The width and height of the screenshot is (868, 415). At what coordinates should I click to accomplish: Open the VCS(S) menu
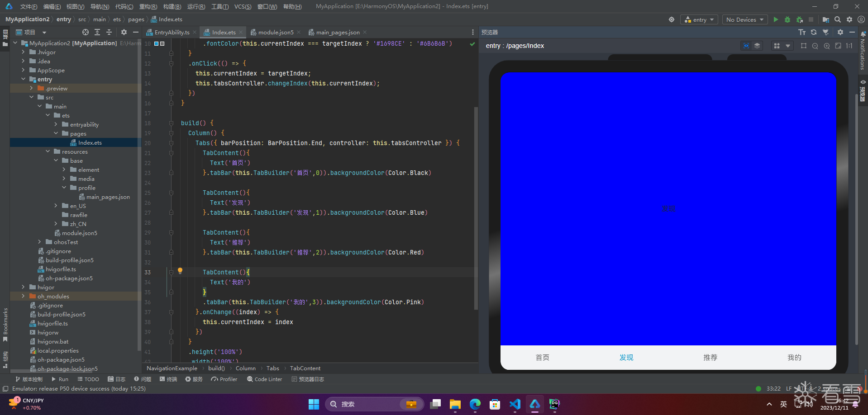point(243,6)
